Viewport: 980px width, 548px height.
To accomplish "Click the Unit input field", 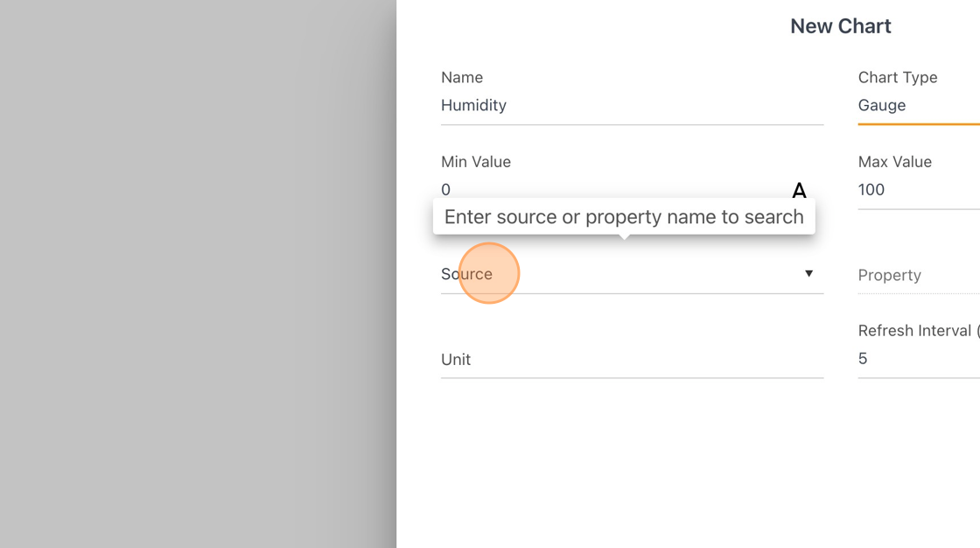I will click(x=632, y=360).
